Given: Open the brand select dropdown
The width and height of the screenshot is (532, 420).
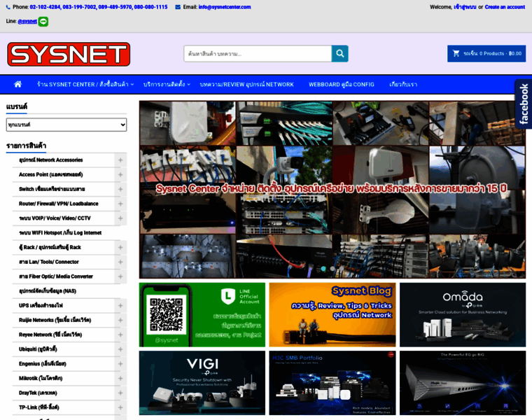Looking at the screenshot, I should 66,125.
